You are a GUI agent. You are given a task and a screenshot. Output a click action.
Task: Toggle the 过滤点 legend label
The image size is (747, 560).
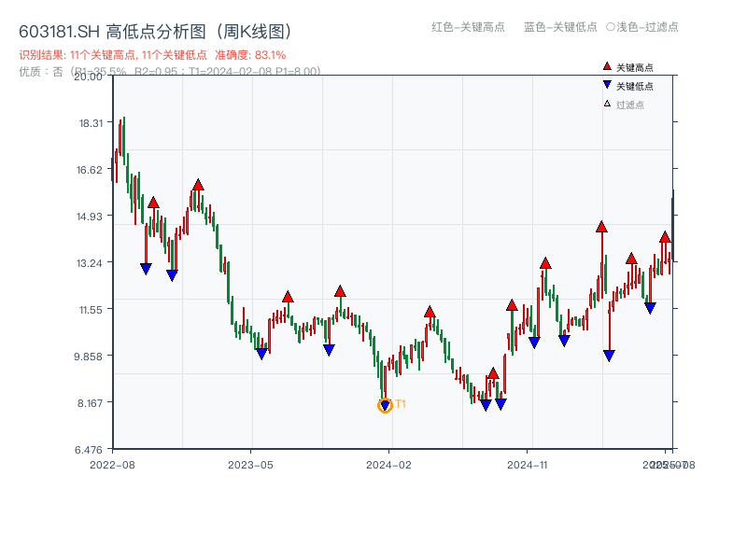(x=629, y=105)
